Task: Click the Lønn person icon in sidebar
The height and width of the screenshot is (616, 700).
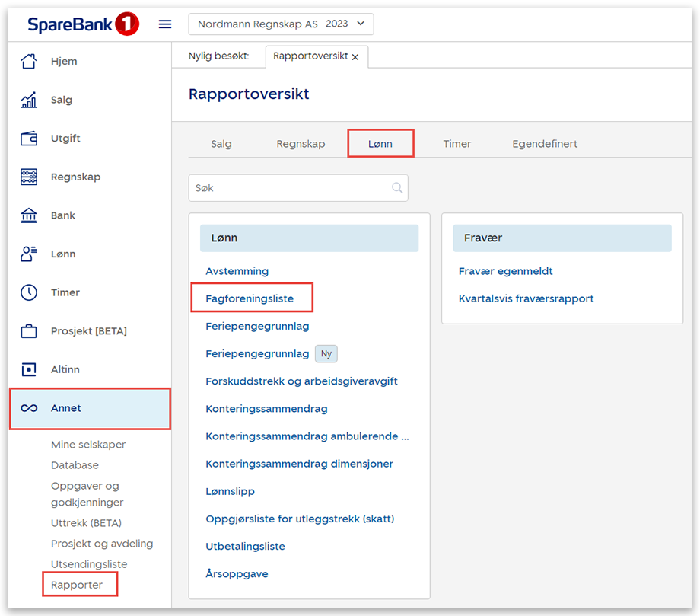Action: (29, 254)
